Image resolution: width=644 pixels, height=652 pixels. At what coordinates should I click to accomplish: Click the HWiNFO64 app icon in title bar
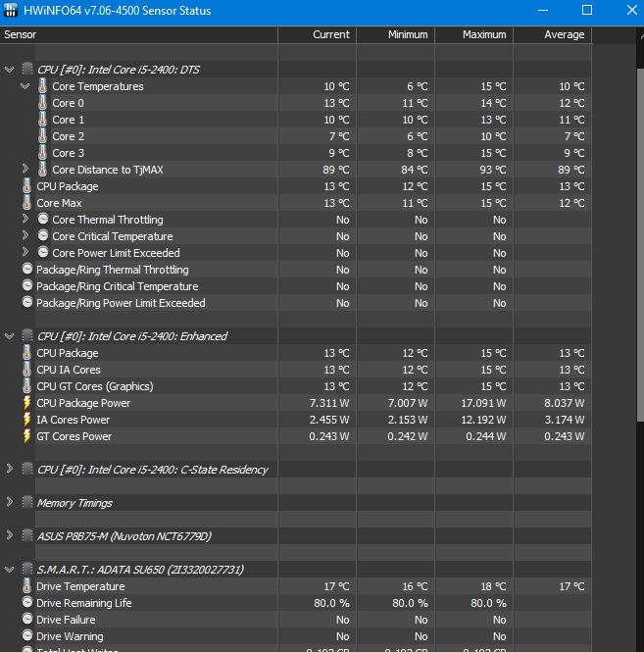pos(11,10)
